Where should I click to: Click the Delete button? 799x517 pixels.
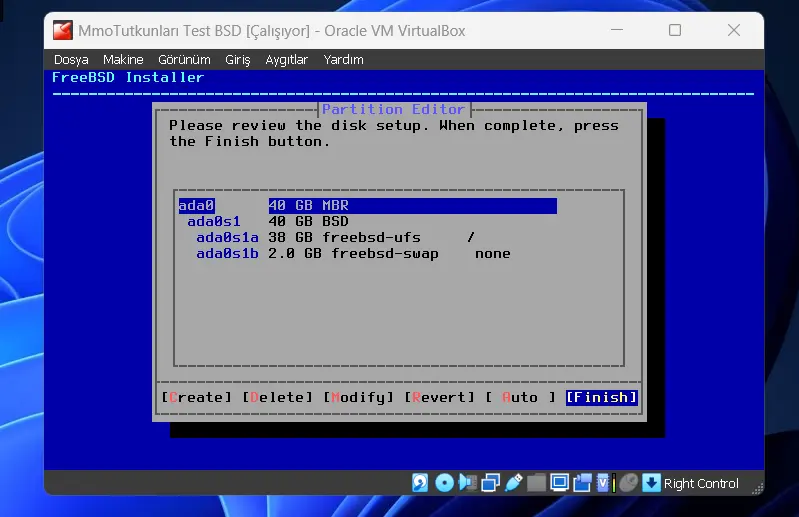(278, 397)
